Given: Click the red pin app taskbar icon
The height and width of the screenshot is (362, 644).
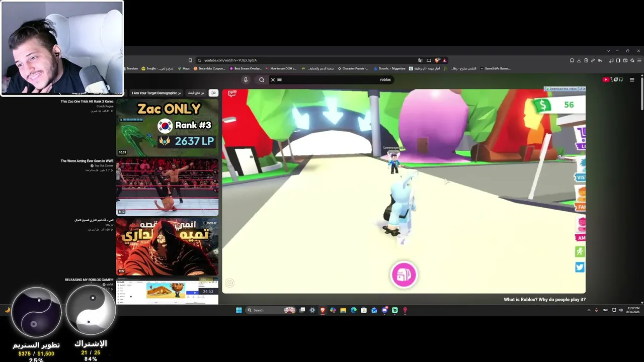Looking at the screenshot, I should (405, 310).
